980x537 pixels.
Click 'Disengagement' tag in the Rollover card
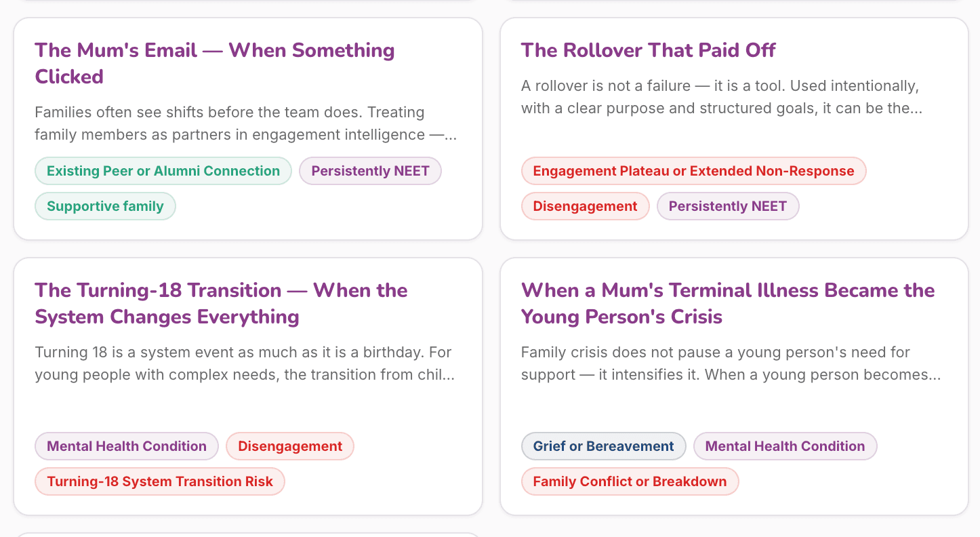tap(585, 206)
